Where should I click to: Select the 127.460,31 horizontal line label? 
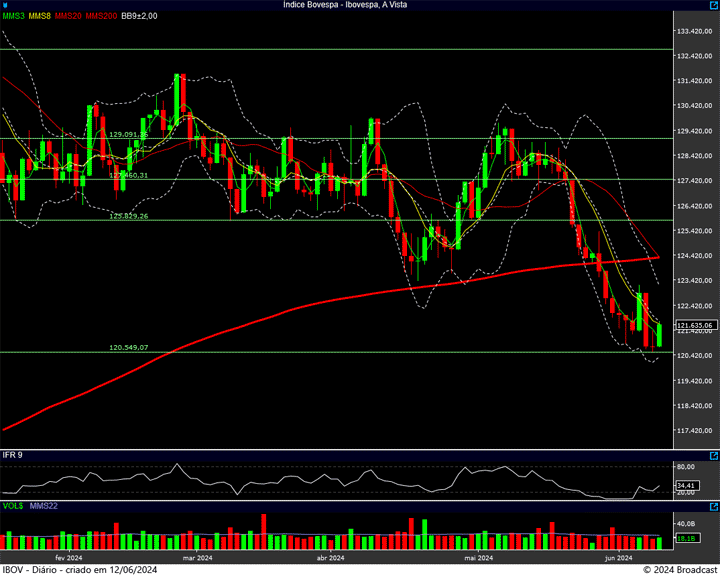(128, 175)
